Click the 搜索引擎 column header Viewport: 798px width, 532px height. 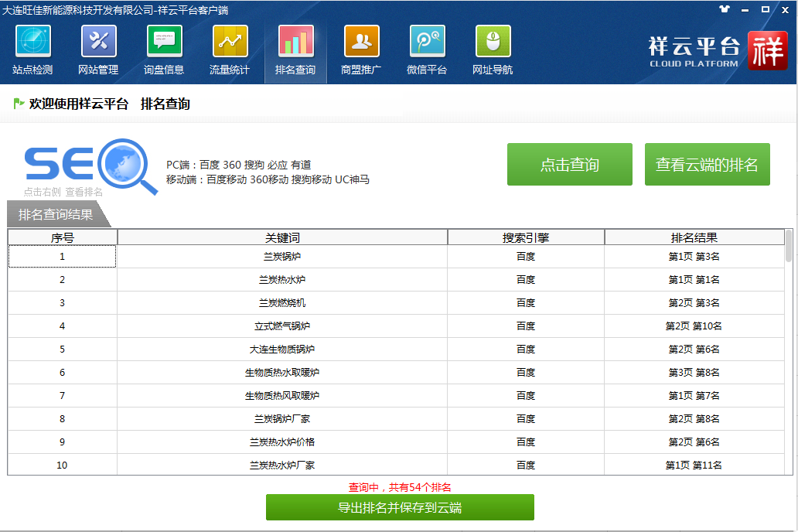526,237
